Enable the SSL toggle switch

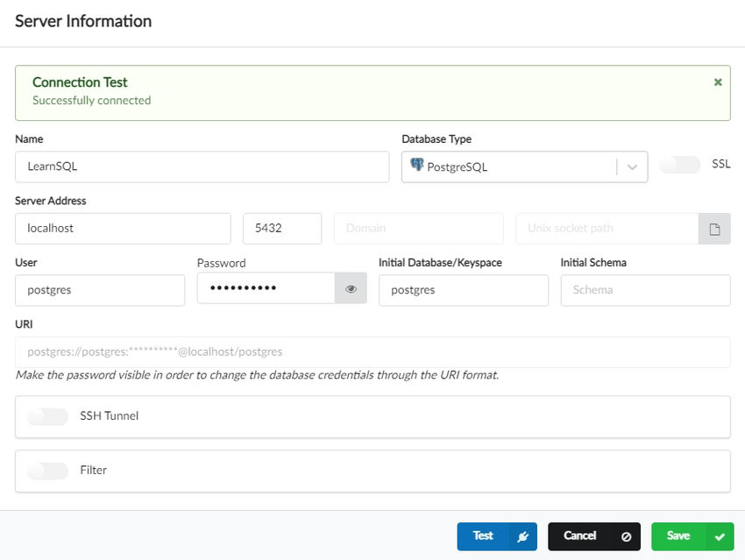[x=680, y=165]
